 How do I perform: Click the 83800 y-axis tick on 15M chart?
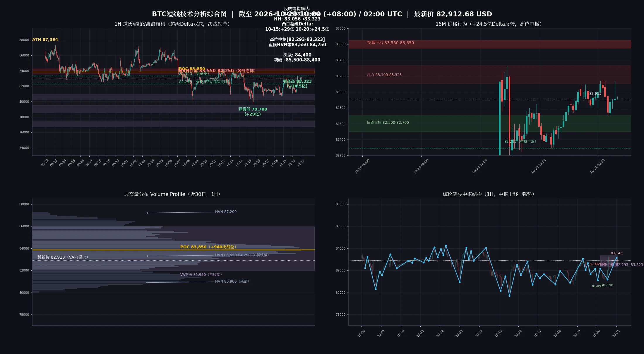(x=340, y=29)
